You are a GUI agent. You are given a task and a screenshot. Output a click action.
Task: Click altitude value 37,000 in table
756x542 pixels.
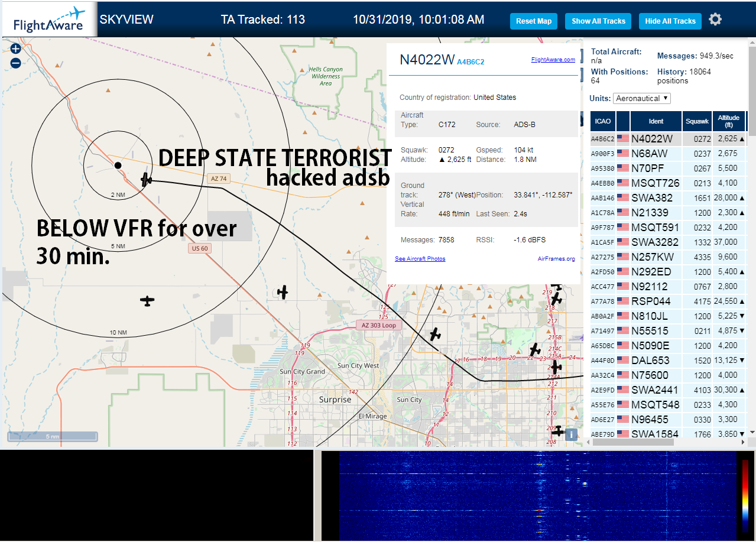coord(726,242)
